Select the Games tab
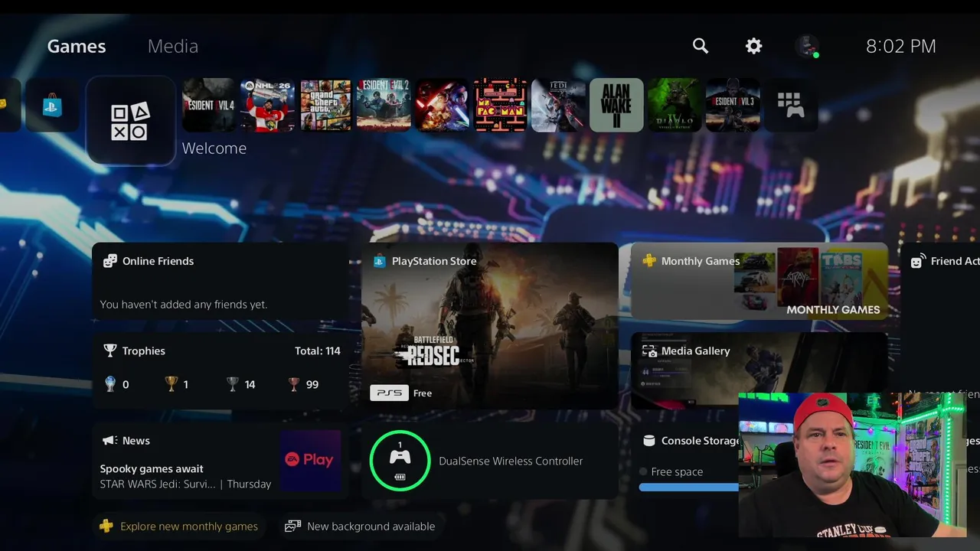This screenshot has height=551, width=980. click(77, 46)
